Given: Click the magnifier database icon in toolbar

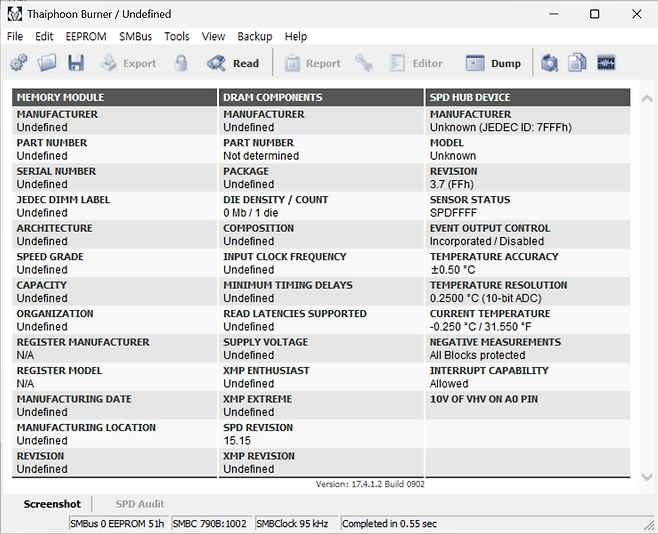Looking at the screenshot, I should tap(549, 63).
